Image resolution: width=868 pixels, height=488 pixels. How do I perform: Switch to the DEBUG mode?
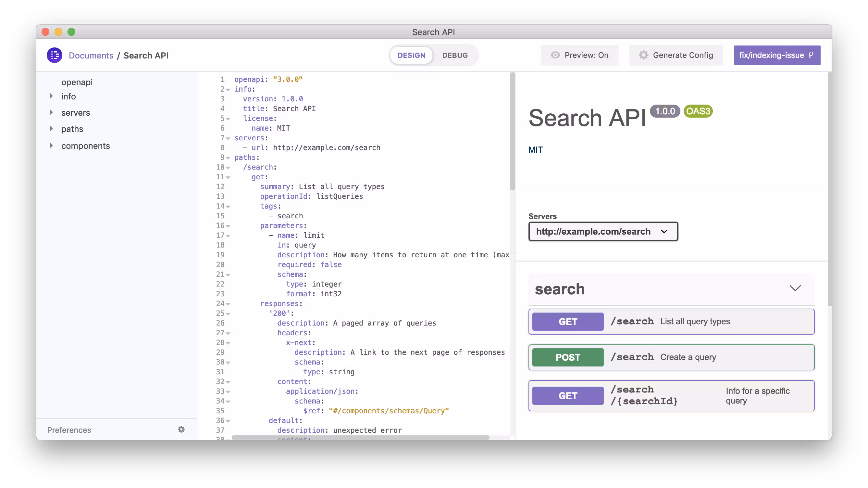[454, 55]
